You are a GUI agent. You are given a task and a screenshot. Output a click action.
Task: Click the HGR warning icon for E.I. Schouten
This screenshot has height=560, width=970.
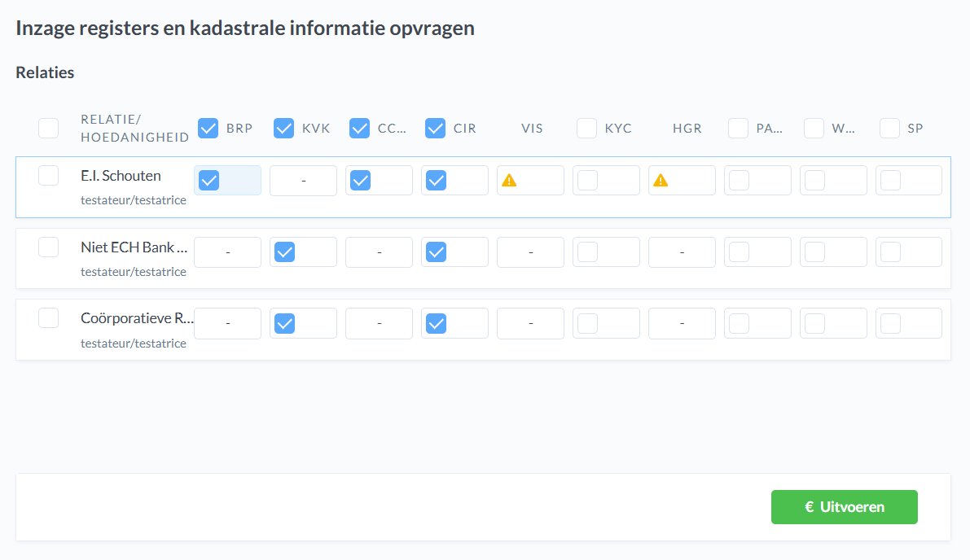661,181
